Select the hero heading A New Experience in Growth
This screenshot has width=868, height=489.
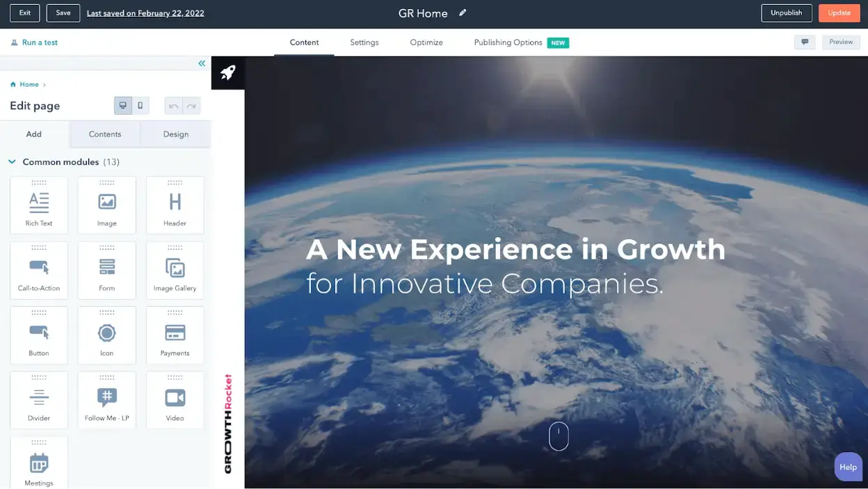click(x=515, y=249)
